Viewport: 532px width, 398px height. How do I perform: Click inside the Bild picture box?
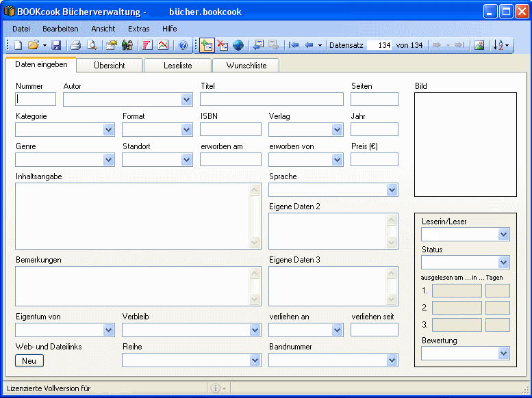pyautogui.click(x=466, y=144)
